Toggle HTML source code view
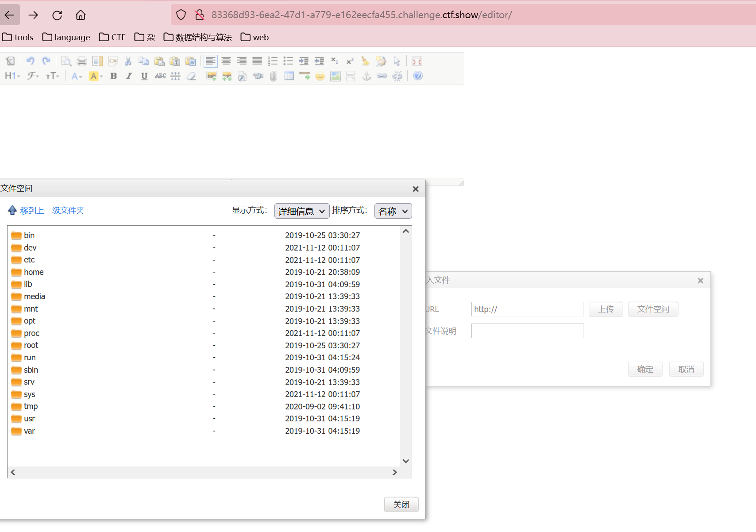Screen dimensions: 756x532 click(x=10, y=61)
